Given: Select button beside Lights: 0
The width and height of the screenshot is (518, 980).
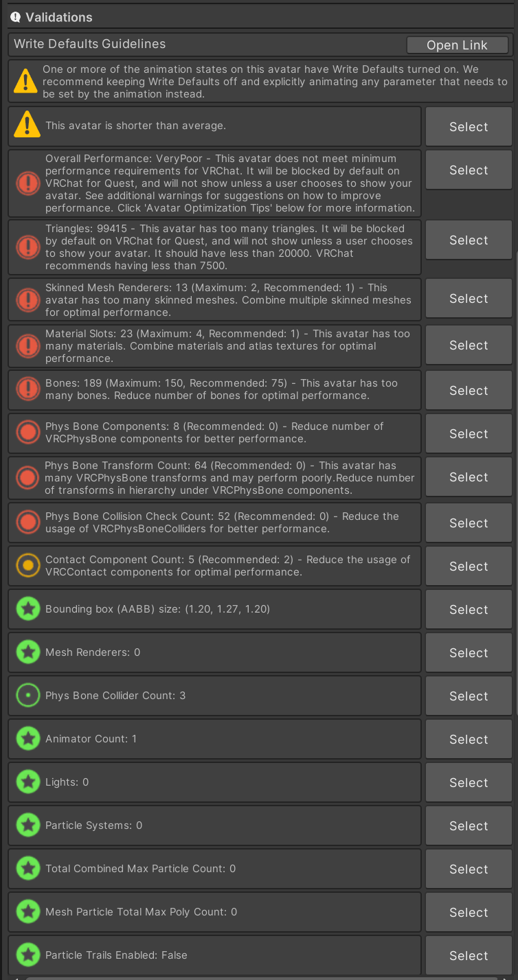Looking at the screenshot, I should [469, 783].
